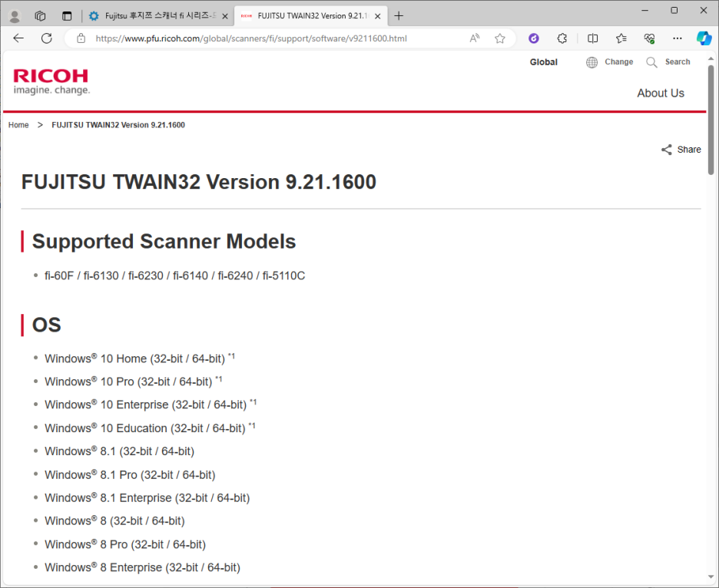View site information lock icon
This screenshot has height=588, width=719.
coord(81,38)
